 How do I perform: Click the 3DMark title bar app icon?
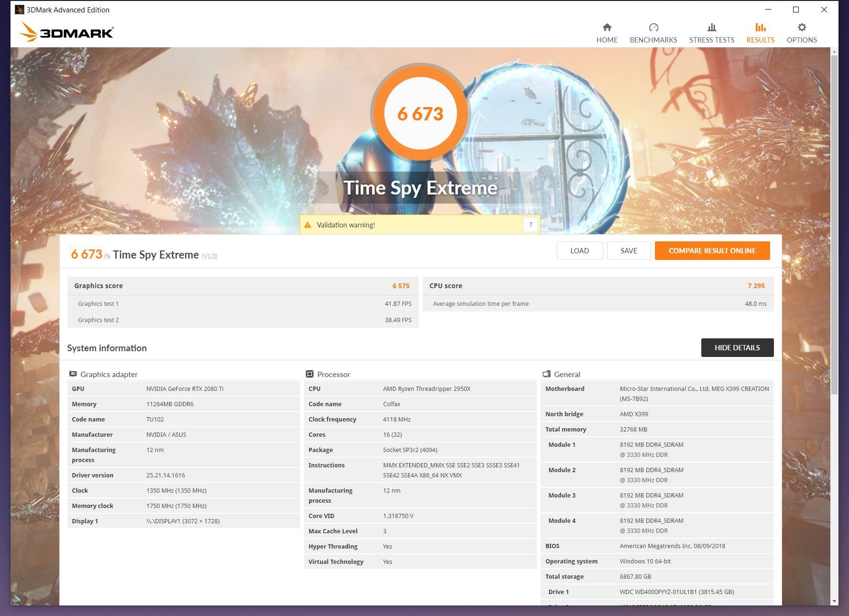(x=19, y=10)
